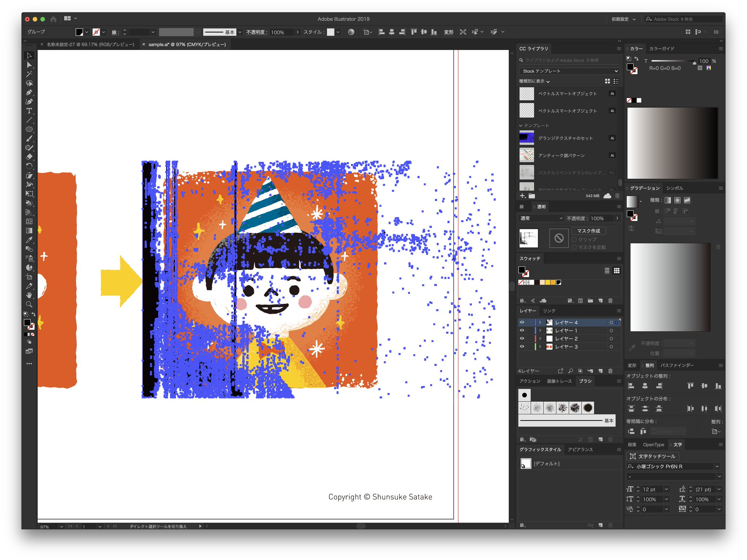Image resolution: width=747 pixels, height=560 pixels.
Task: Open the 画像トレース panel tab
Action: [x=559, y=381]
